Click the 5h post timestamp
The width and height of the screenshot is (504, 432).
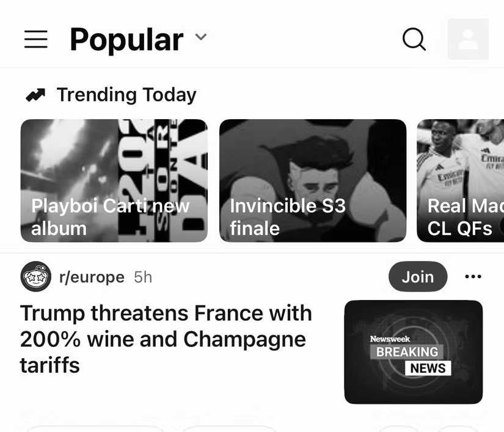[143, 277]
